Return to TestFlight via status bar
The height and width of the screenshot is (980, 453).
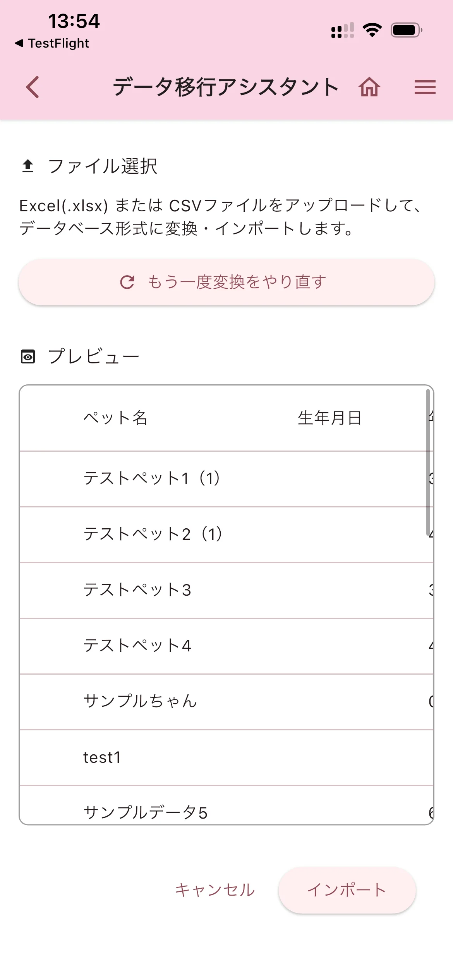52,43
